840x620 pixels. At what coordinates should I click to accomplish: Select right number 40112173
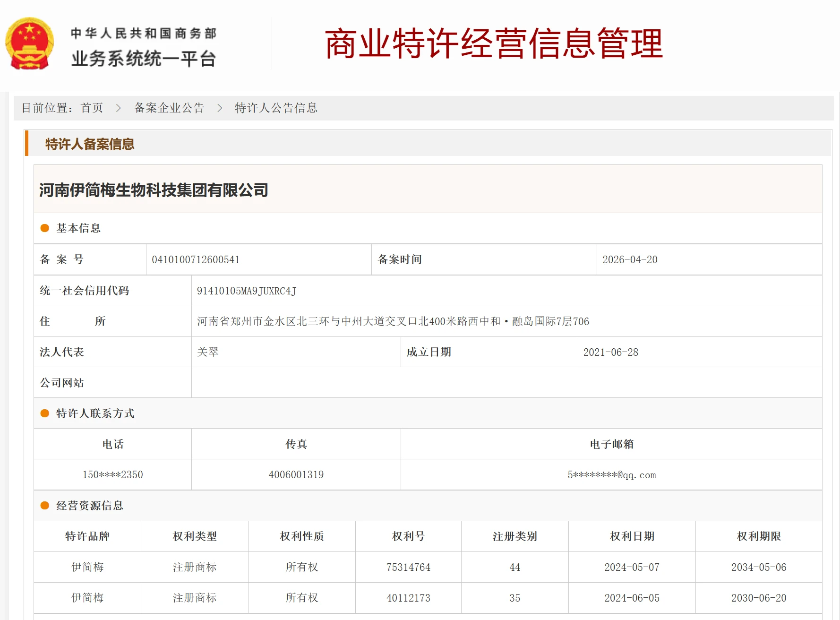pos(409,598)
